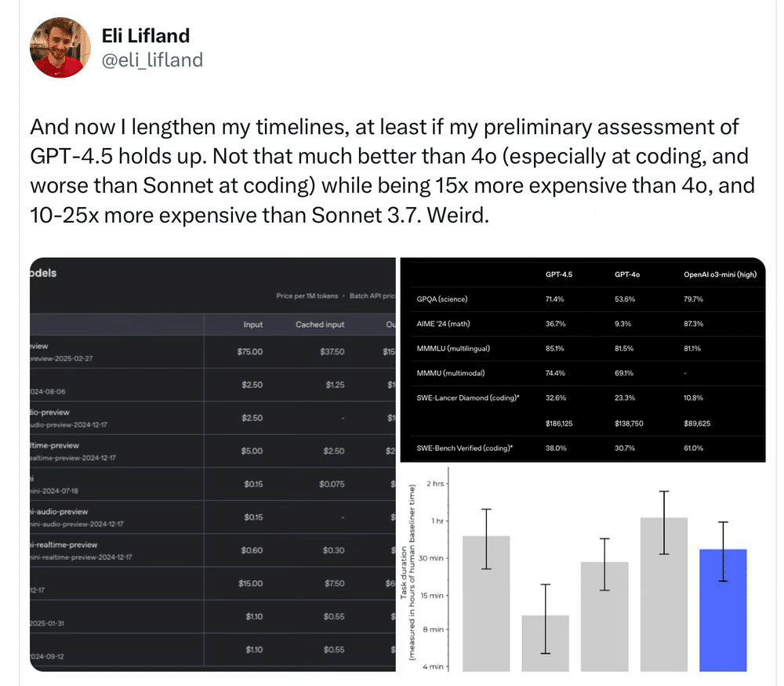The image size is (784, 686).
Task: Click the Price per 1M tokens label
Action: (x=307, y=296)
